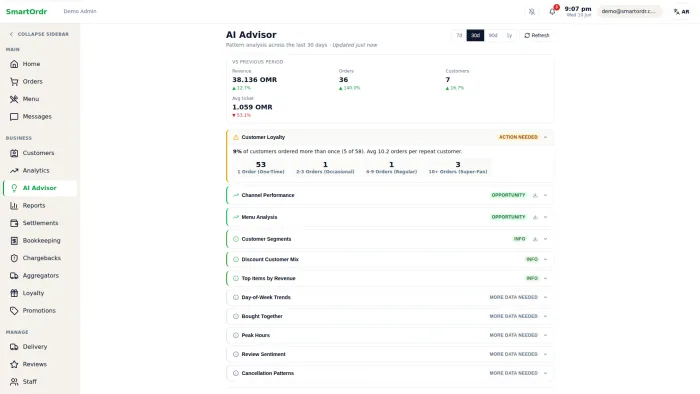The width and height of the screenshot is (700, 394).
Task: Expand Customer Segments chevron
Action: 545,239
